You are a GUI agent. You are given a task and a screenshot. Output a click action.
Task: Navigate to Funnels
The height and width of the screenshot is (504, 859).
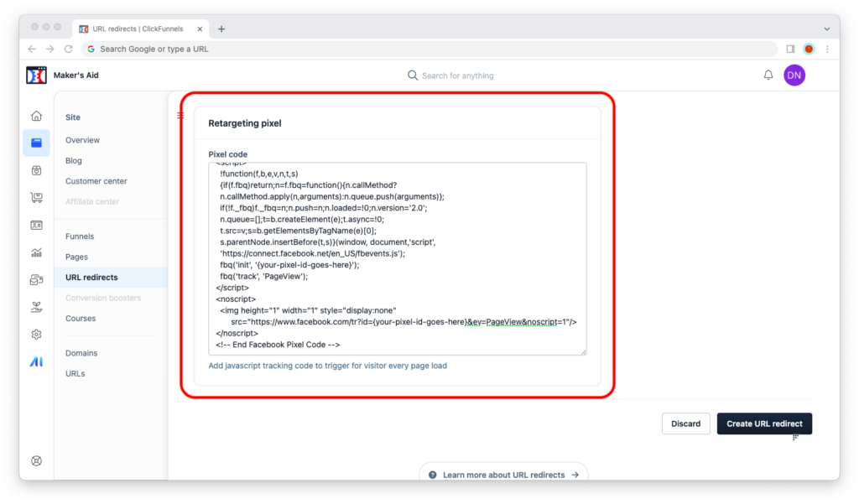tap(80, 236)
